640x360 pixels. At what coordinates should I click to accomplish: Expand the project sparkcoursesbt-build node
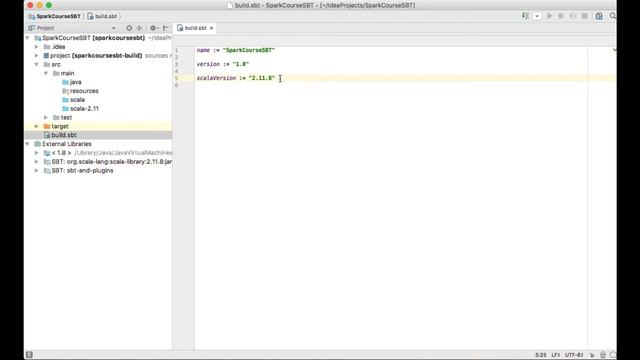click(36, 56)
